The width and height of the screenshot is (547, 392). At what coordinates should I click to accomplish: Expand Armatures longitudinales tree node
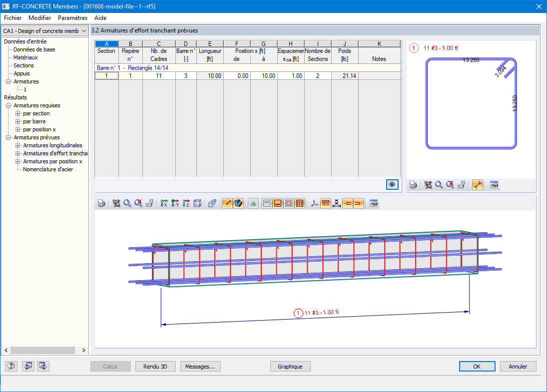click(x=18, y=146)
